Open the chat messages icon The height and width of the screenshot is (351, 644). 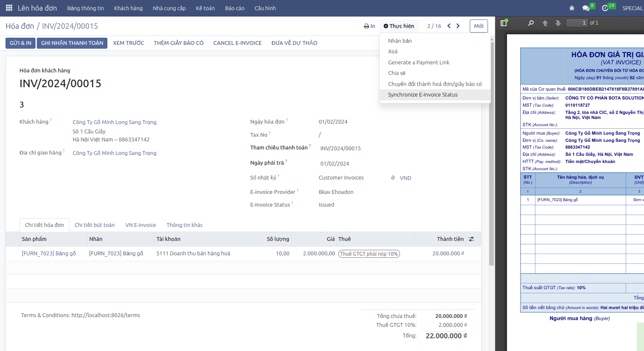click(586, 8)
